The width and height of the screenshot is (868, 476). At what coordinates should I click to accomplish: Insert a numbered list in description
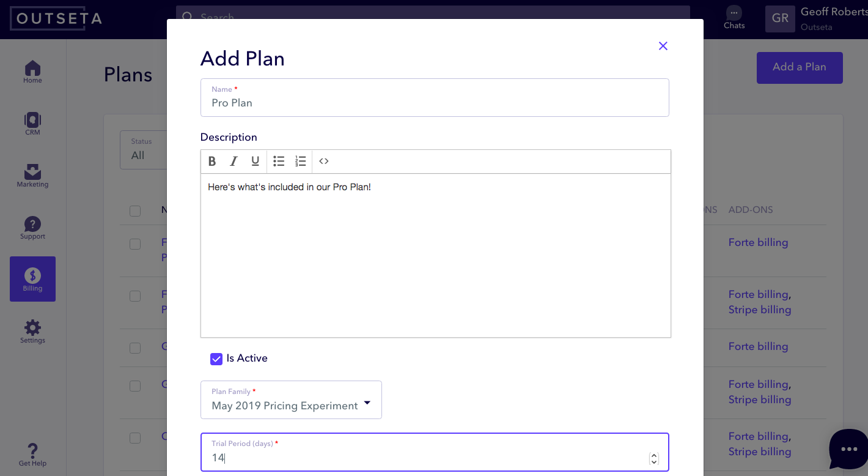300,162
